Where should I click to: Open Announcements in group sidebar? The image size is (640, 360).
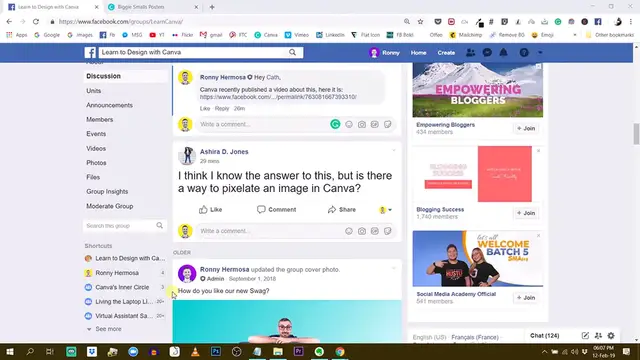[x=109, y=105]
